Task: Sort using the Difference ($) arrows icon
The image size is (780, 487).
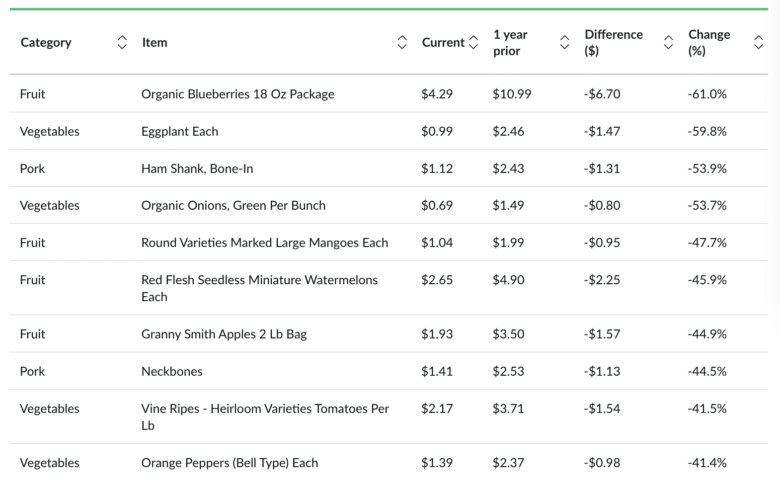Action: [668, 42]
